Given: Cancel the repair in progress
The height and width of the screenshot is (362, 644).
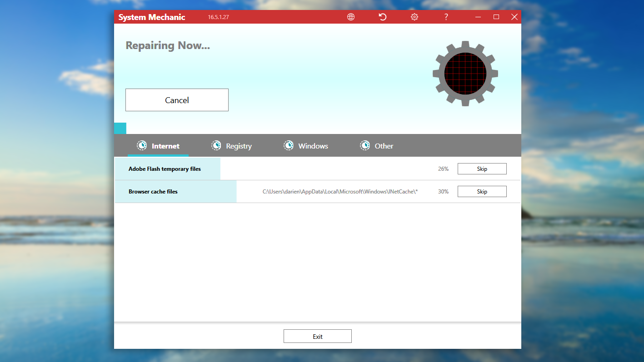Looking at the screenshot, I should [177, 100].
